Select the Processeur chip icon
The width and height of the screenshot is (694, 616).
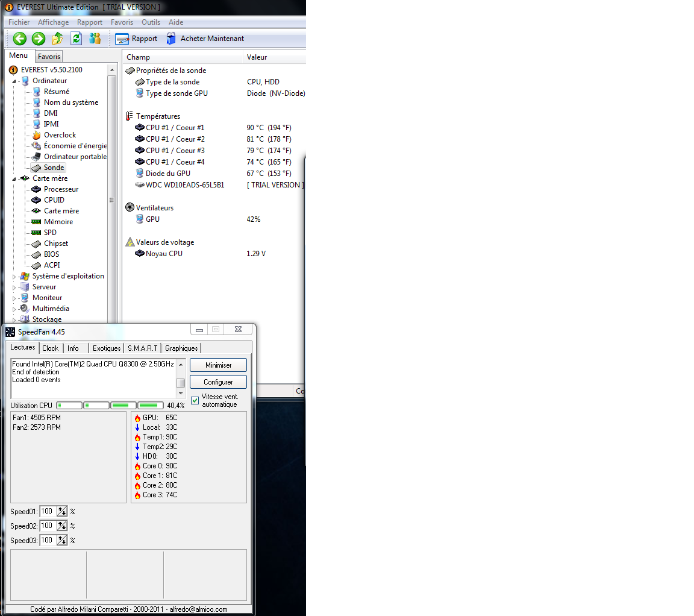36,189
